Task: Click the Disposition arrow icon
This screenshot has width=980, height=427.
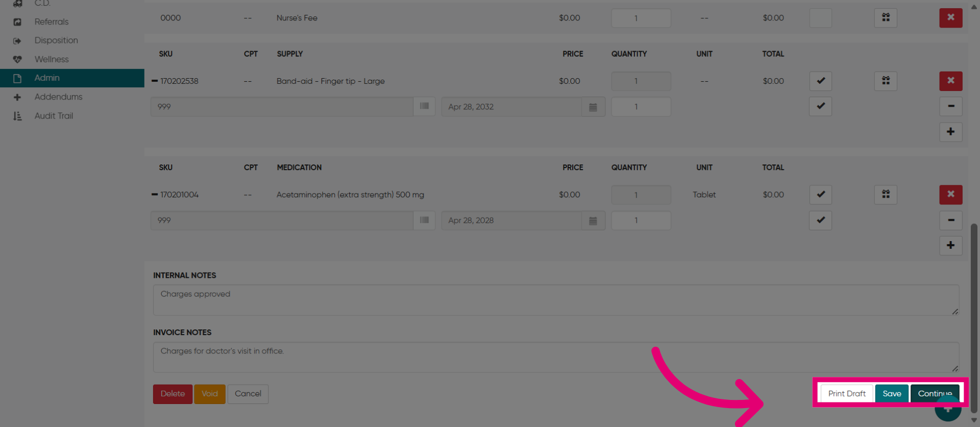Action: [17, 41]
